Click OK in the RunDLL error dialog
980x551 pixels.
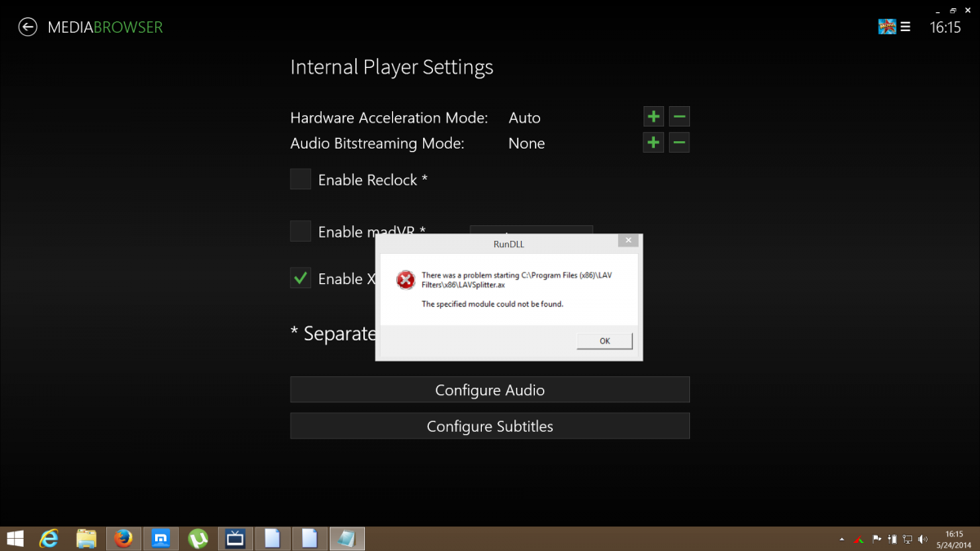click(x=604, y=340)
